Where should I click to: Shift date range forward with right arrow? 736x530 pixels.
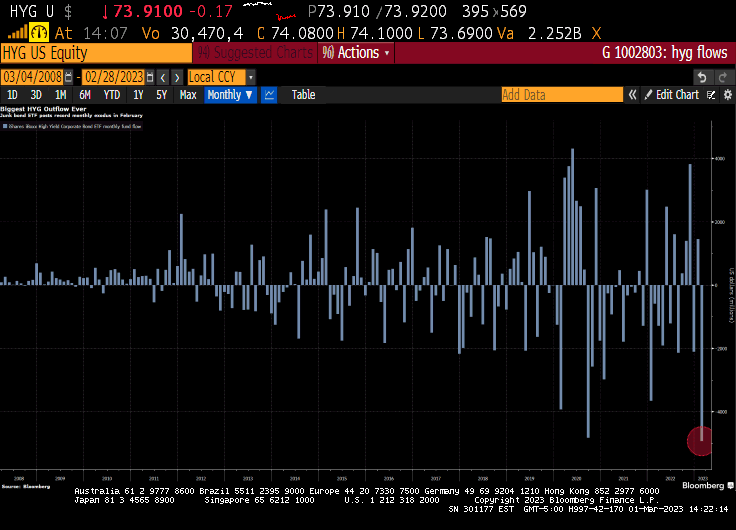pyautogui.click(x=178, y=77)
